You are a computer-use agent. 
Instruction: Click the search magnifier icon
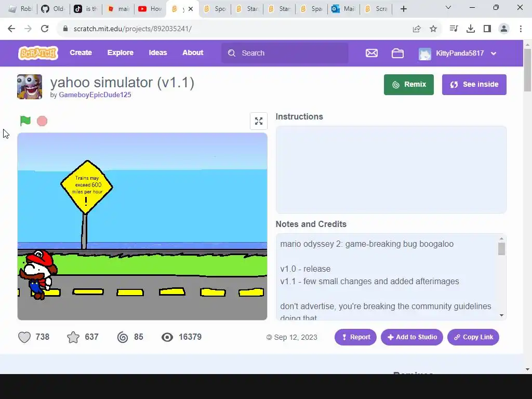(232, 53)
